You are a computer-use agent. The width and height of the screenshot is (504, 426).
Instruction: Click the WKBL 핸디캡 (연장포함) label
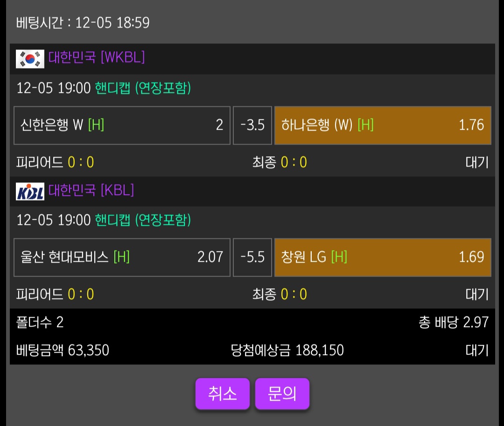click(x=143, y=88)
